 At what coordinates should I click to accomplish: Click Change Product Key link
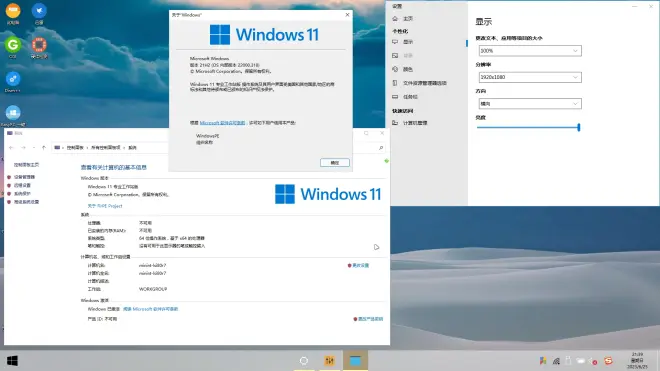(370, 319)
